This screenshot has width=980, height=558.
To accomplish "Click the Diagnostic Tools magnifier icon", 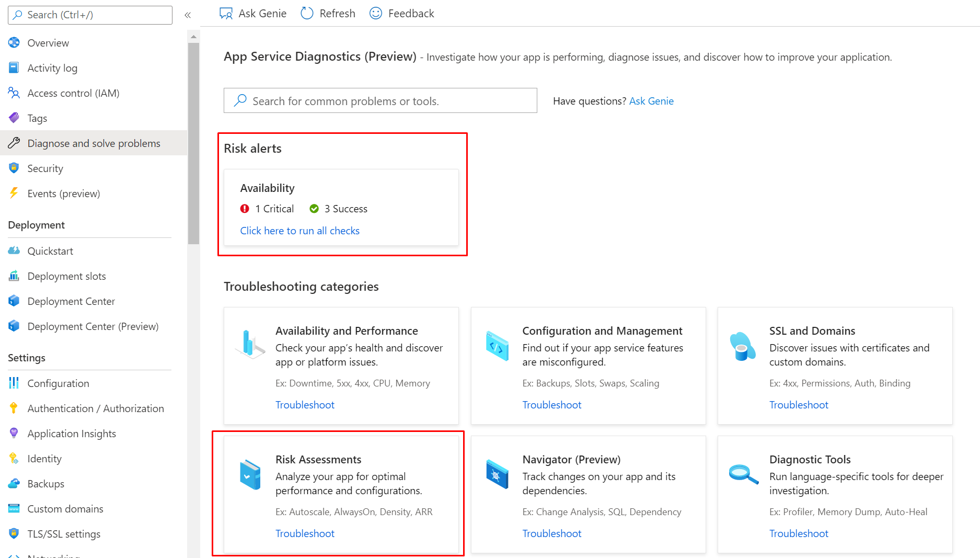I will 743,474.
